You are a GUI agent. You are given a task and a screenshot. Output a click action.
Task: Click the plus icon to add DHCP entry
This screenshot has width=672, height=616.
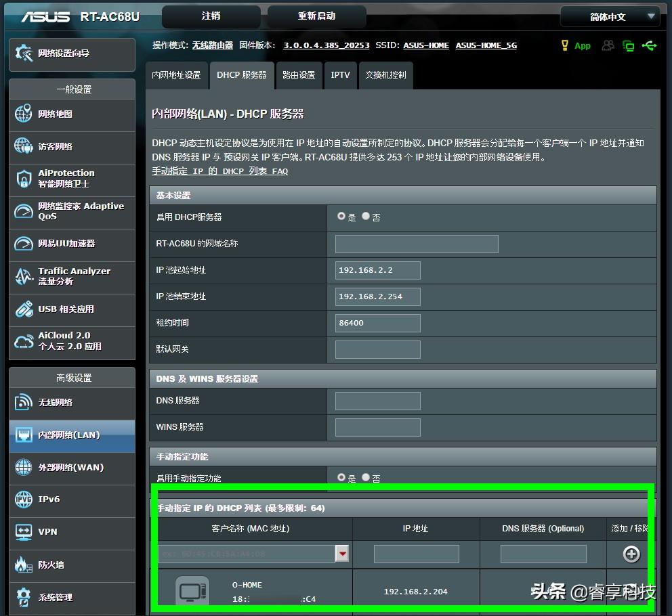631,554
